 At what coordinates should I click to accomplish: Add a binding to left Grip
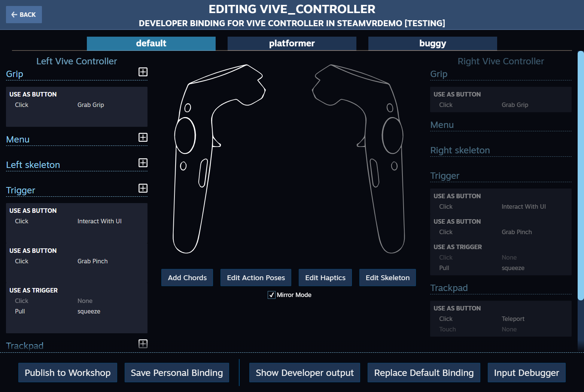(143, 72)
